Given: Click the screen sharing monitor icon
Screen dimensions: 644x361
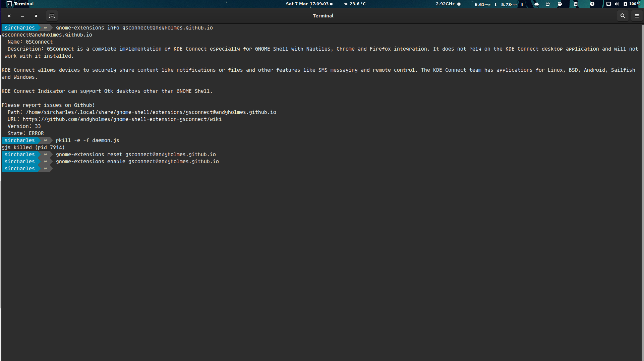Looking at the screenshot, I should (608, 4).
